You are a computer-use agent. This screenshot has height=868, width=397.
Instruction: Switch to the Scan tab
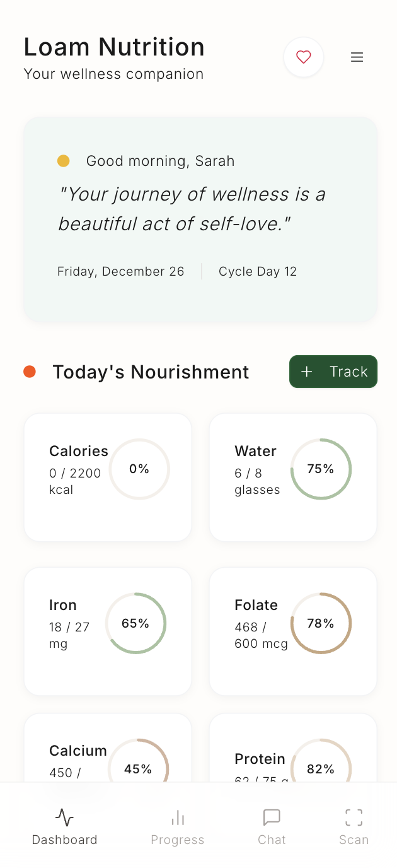(x=354, y=826)
